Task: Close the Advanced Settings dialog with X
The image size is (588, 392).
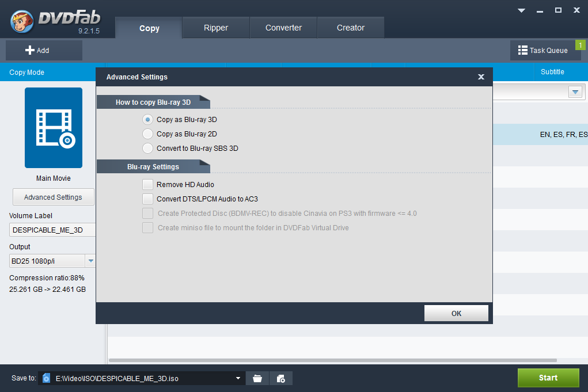Action: point(481,77)
